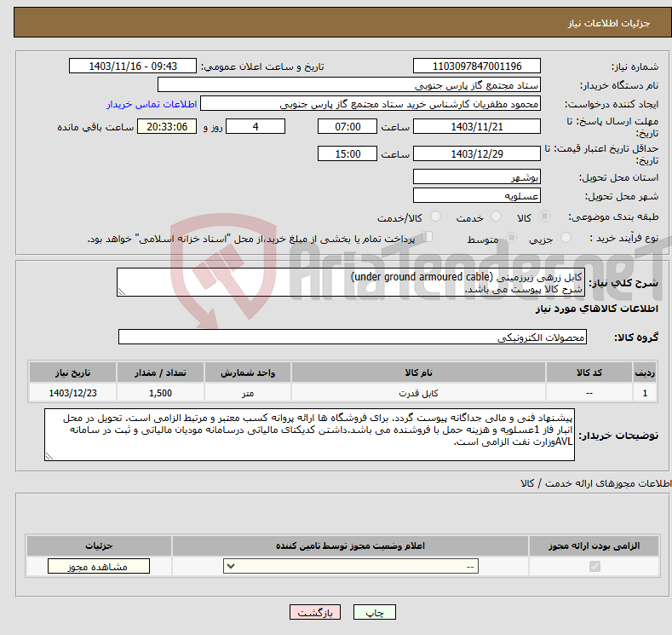Click the اطلاعات کالاهای مورد نیاز heading
The image size is (672, 635).
596,309
